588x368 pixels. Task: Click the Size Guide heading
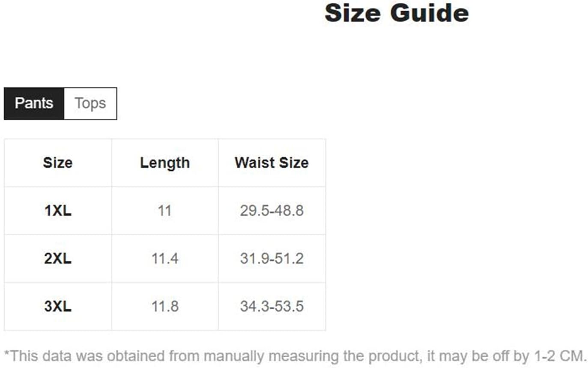(397, 13)
